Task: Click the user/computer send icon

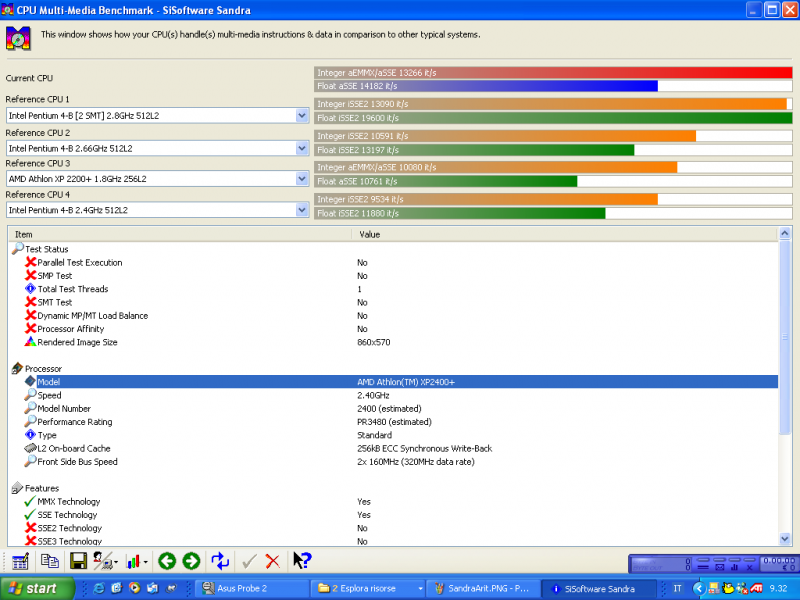Action: 103,561
